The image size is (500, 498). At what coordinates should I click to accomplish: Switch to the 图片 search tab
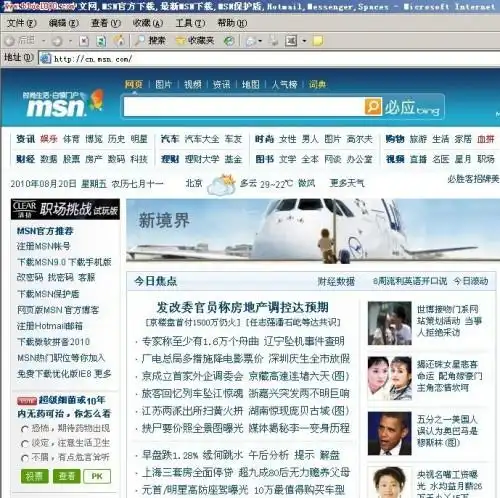pos(163,84)
